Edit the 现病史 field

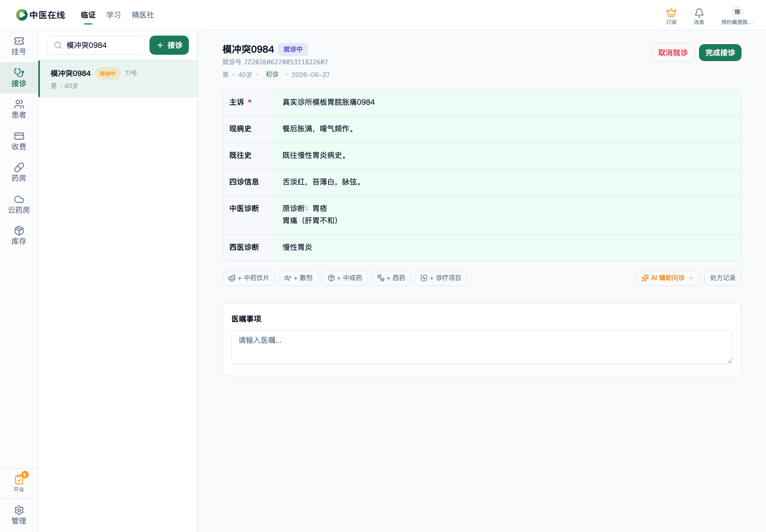507,129
